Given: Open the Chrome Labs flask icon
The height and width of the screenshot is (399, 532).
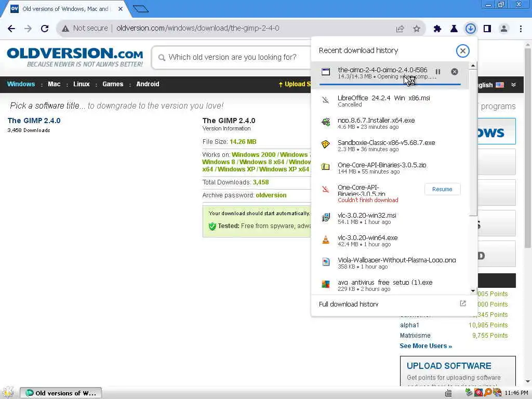Looking at the screenshot, I should [454, 29].
